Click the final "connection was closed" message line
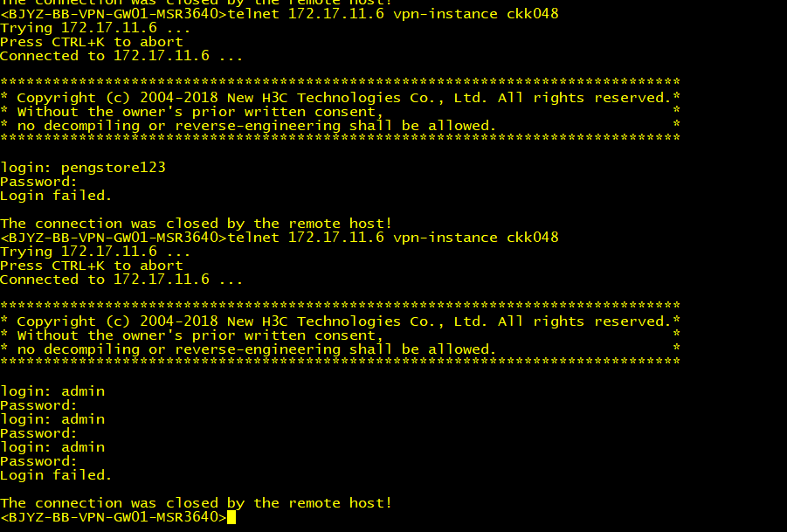Image resolution: width=787 pixels, height=532 pixels. coord(196,503)
